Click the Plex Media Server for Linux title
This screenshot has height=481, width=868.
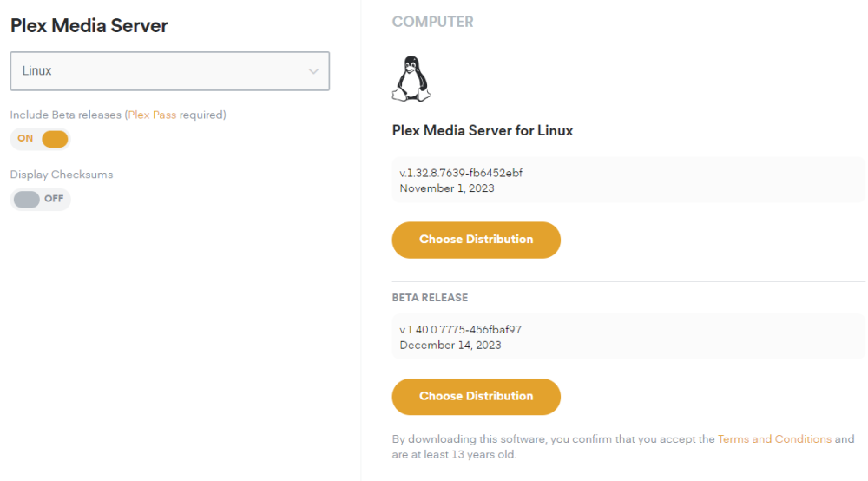tap(482, 130)
